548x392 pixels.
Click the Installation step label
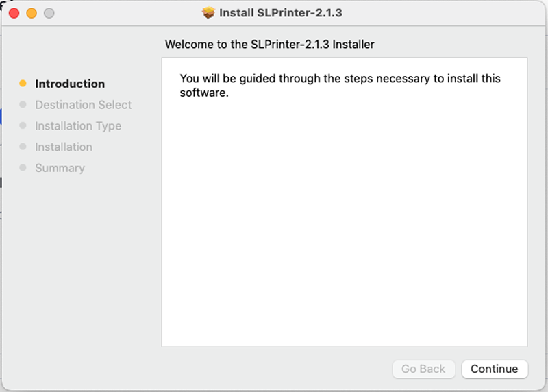pyautogui.click(x=64, y=147)
